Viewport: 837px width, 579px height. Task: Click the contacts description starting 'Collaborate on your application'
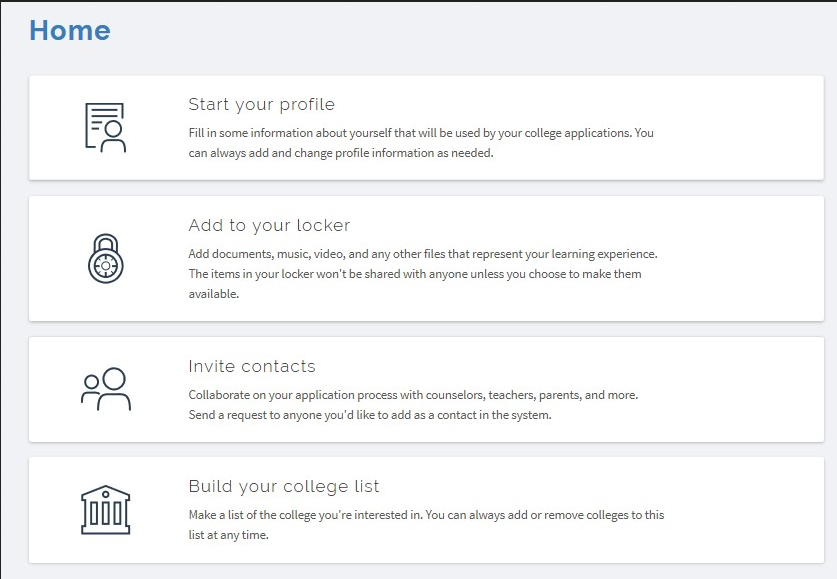click(x=413, y=404)
